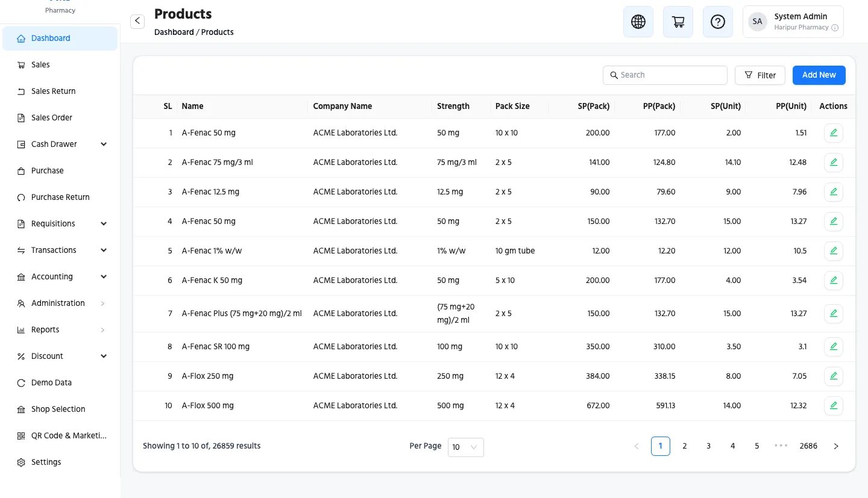Click the SA user avatar
Screen dimensions: 868x498
coord(758,22)
